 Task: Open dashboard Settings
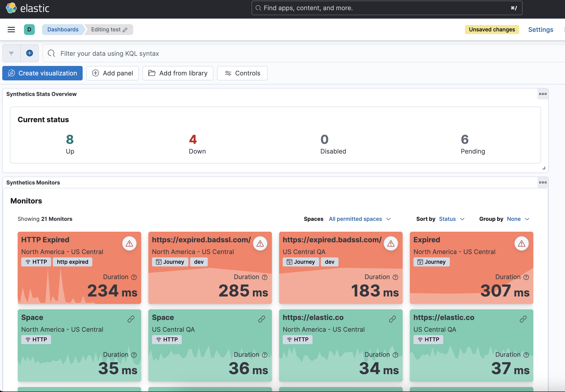pos(540,30)
